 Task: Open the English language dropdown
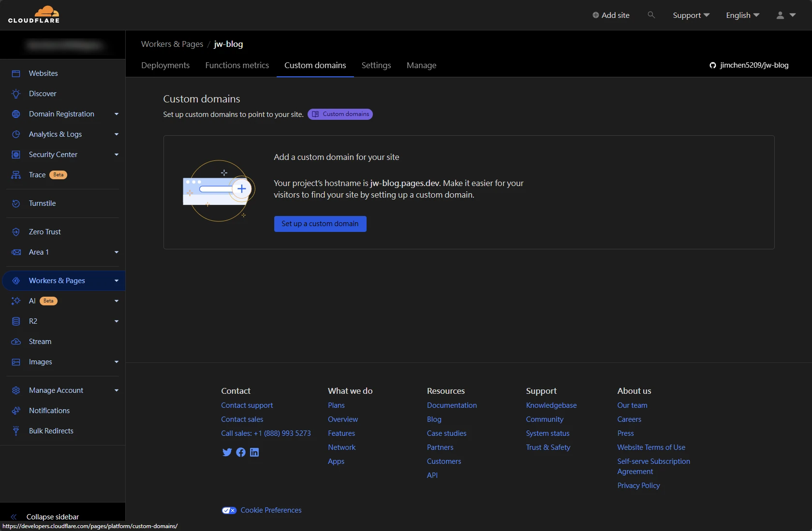(x=742, y=15)
